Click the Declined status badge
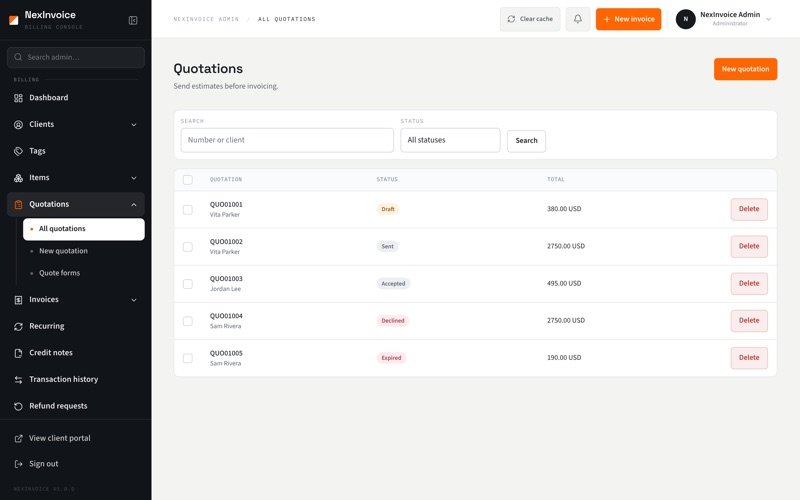Screen dimensions: 800x500 point(393,321)
